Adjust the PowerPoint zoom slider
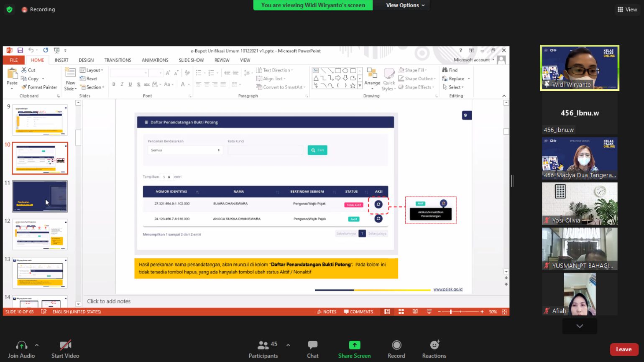The height and width of the screenshot is (362, 644). (x=451, y=312)
